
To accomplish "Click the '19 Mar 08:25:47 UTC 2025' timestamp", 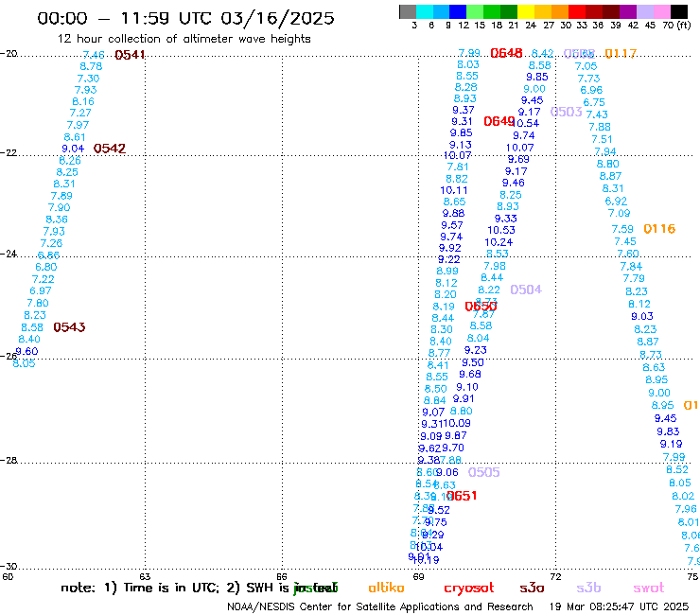I will [x=619, y=606].
